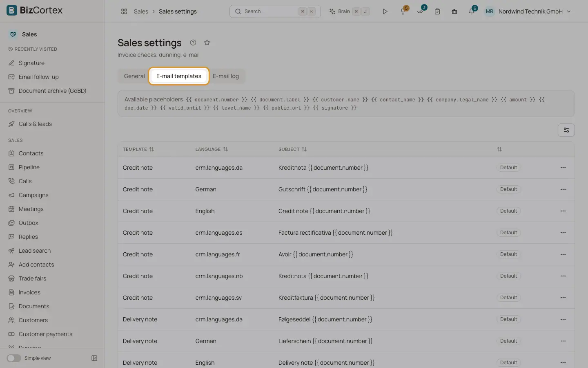The width and height of the screenshot is (588, 368).
Task: Select the E-mail templates tab
Action: pyautogui.click(x=179, y=76)
